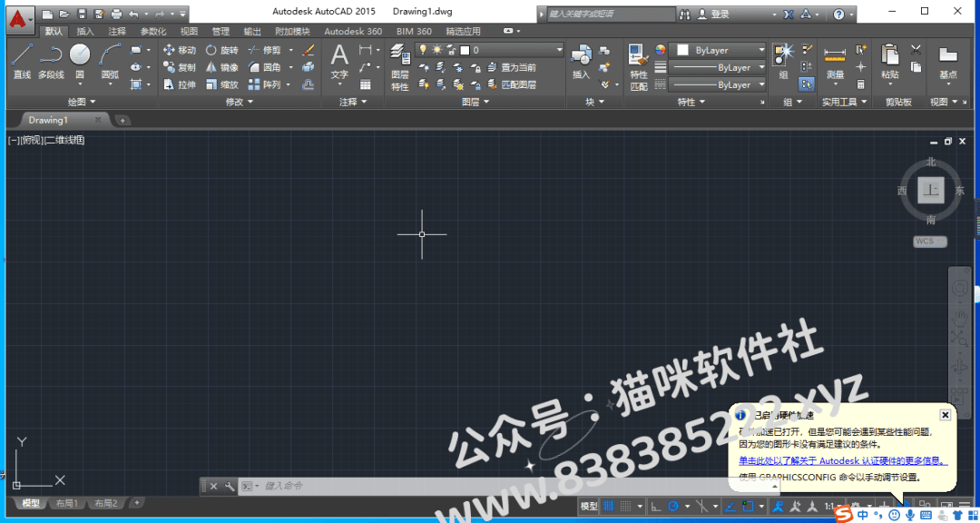Insert a table from the 注释 panel
The width and height of the screenshot is (980, 523).
pyautogui.click(x=365, y=84)
